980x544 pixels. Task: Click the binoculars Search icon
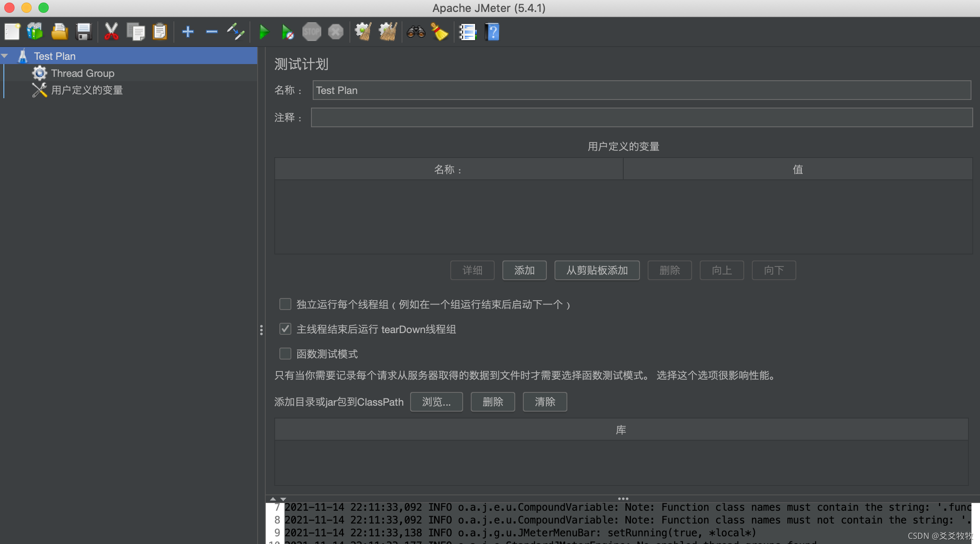(416, 32)
